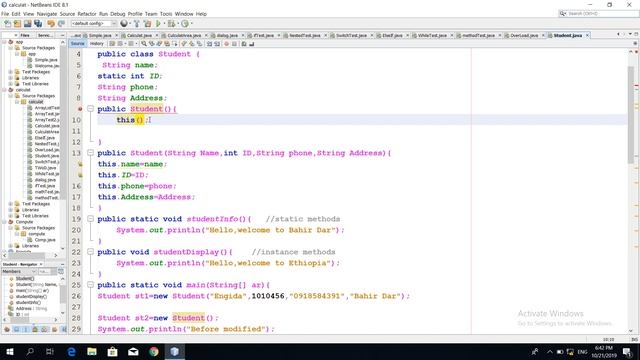This screenshot has height=360, width=640.
Task: Toggle show static members filter in Navigator
Action: click(x=25, y=329)
